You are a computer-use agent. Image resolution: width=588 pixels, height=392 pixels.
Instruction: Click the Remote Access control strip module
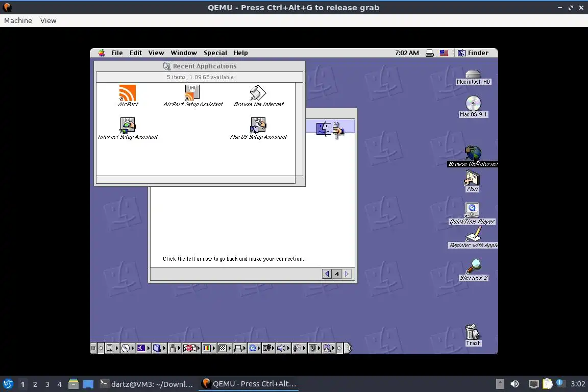click(x=267, y=348)
